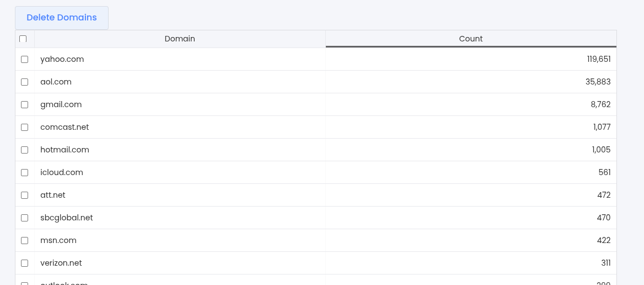644x285 pixels.
Task: Click the count value 1,077
Action: [602, 127]
